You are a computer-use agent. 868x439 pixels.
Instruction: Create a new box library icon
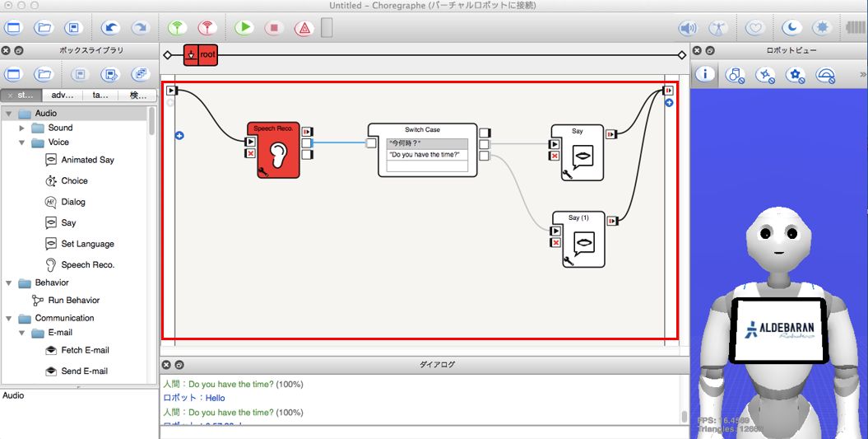click(13, 74)
